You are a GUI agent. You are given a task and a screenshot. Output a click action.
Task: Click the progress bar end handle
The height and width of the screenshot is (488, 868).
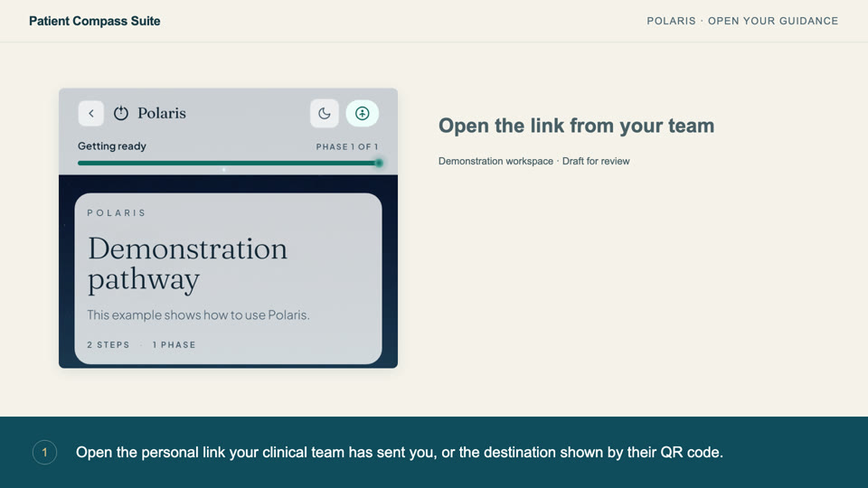(379, 164)
